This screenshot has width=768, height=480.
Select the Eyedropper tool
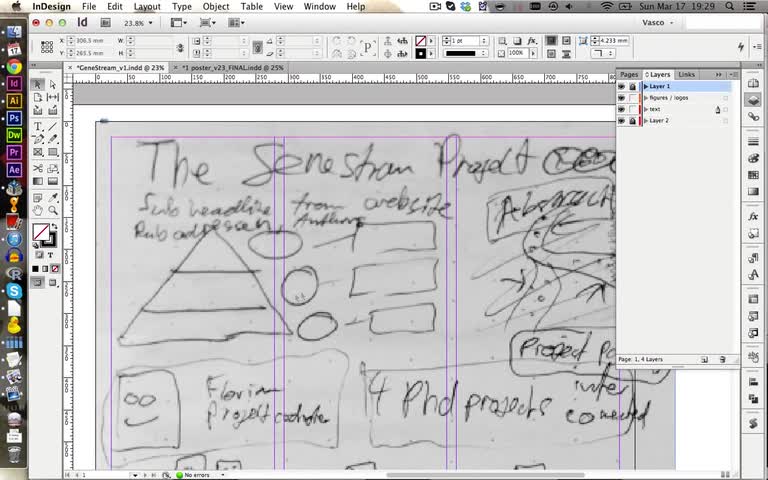pyautogui.click(x=53, y=198)
